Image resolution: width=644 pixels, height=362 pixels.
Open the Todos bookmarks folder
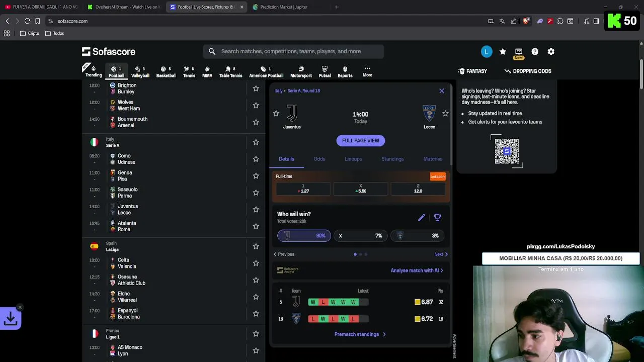tap(54, 33)
